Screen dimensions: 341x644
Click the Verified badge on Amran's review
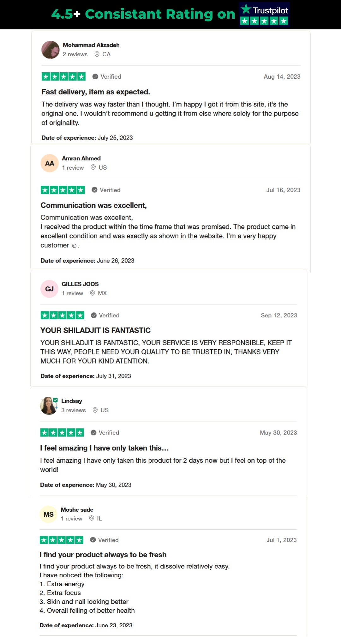click(x=106, y=190)
